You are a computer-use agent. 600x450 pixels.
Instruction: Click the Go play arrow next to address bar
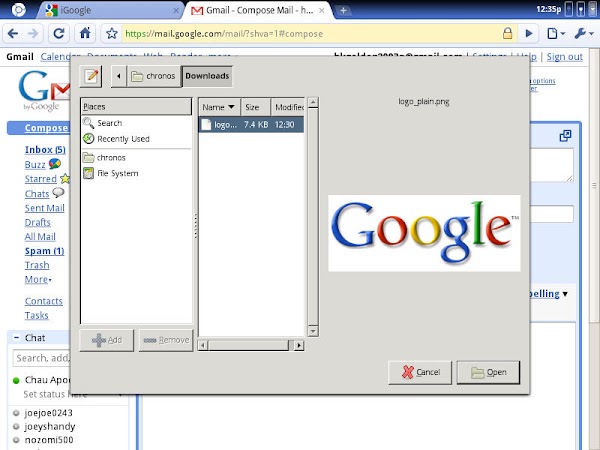(529, 34)
